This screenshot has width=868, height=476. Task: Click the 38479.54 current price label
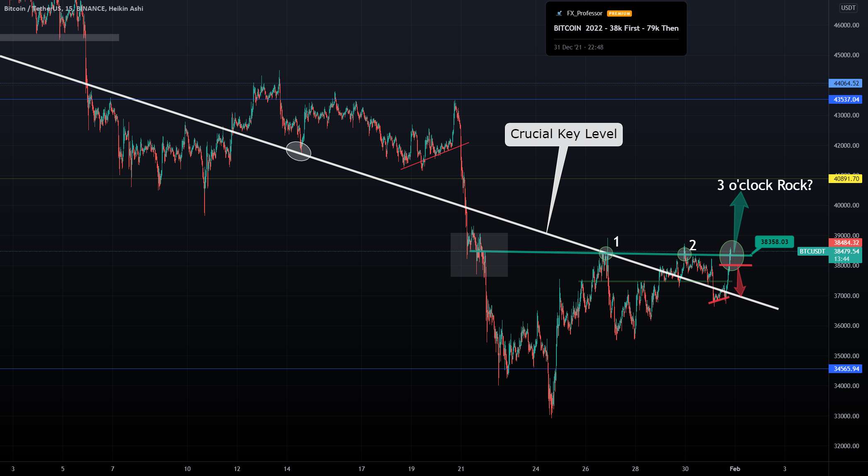click(x=845, y=251)
